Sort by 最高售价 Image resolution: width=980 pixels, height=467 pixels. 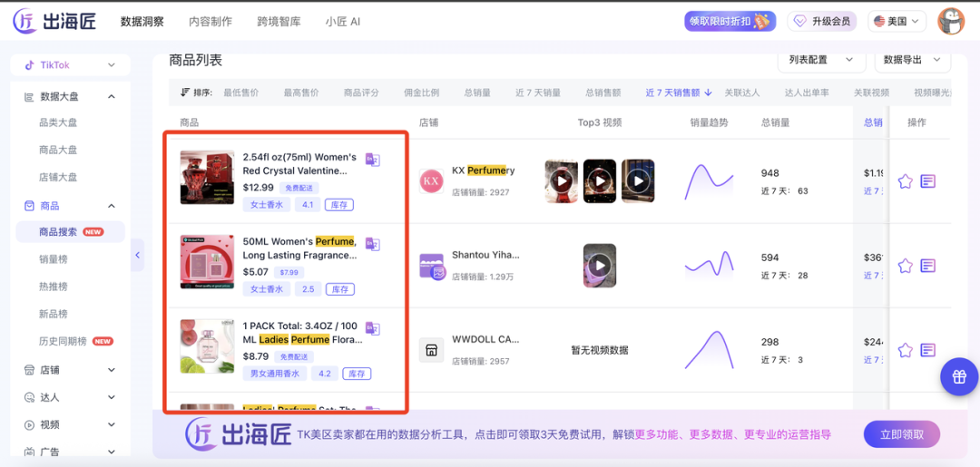(301, 92)
